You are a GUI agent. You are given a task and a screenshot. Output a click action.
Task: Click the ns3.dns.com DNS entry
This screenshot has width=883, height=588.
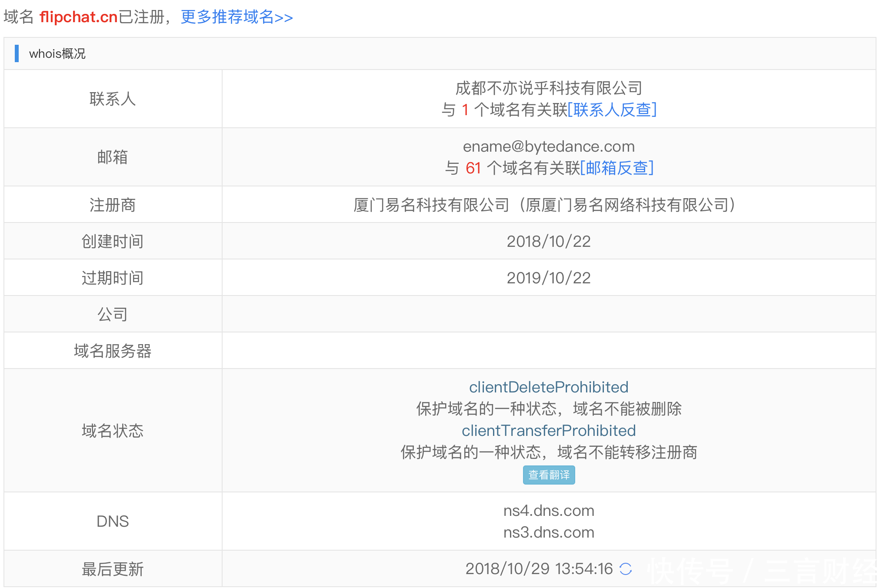point(549,532)
